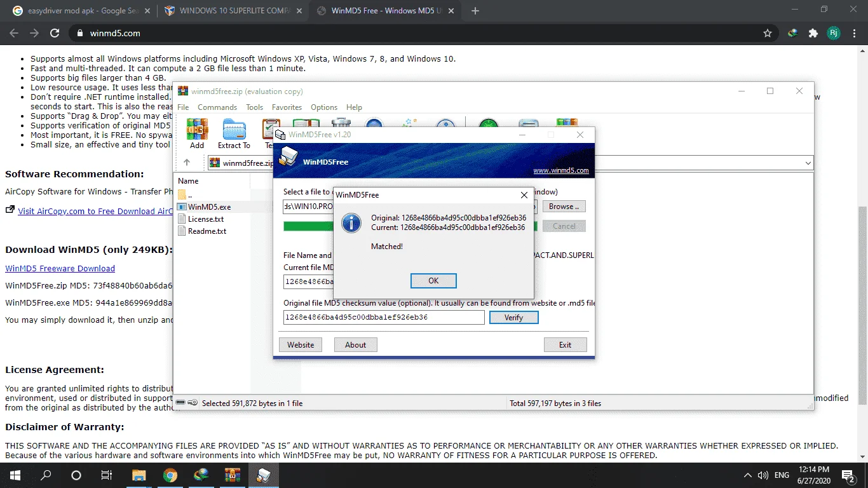Screen dimensions: 868x488
Task: Click the Wizard wand icon in WinRAR
Action: pyautogui.click(x=409, y=123)
